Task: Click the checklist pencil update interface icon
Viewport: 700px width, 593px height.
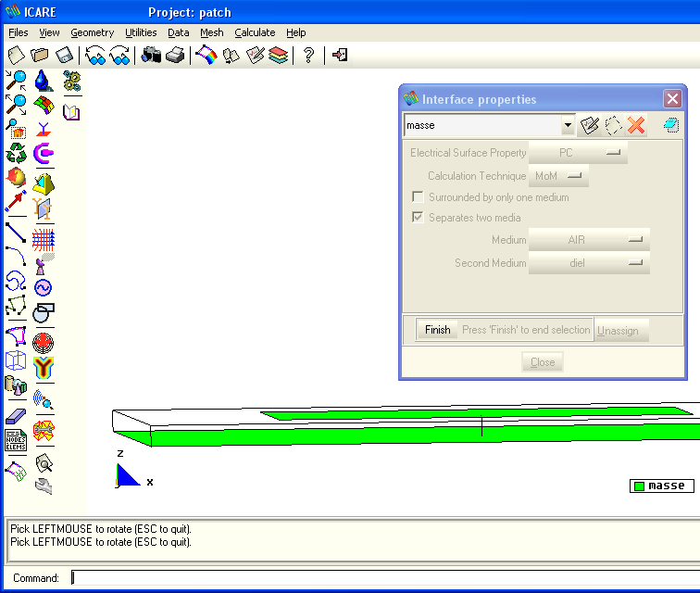Action: (589, 125)
